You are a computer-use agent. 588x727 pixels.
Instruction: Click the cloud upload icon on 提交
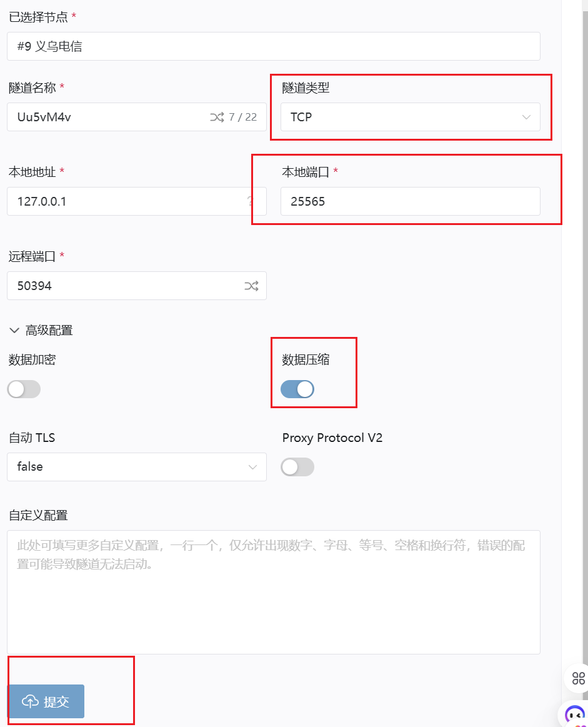(x=30, y=701)
